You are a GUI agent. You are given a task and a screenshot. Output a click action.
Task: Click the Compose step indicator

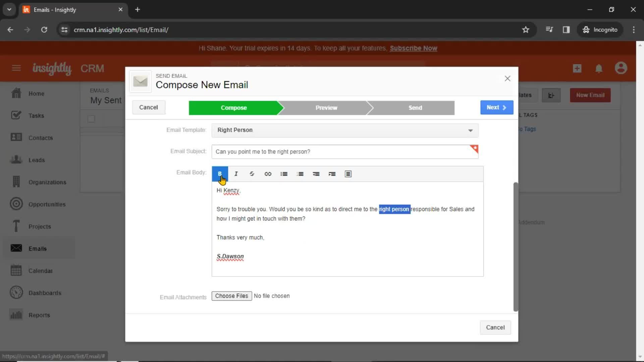233,107
